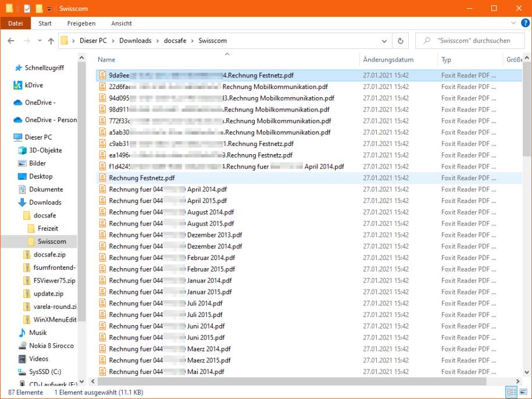
Task: Select the PDF icon of April 2015 invoice
Action: point(102,201)
